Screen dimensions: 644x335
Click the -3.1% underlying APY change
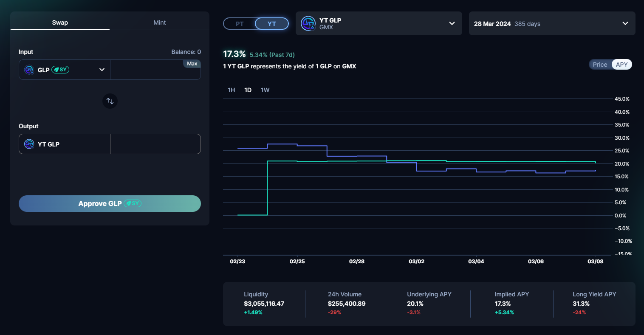click(414, 312)
